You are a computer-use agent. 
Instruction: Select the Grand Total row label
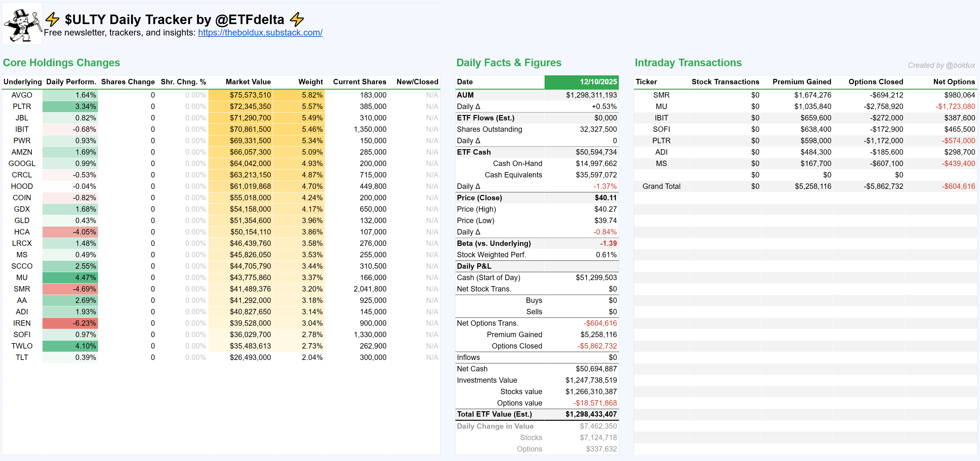(x=661, y=186)
